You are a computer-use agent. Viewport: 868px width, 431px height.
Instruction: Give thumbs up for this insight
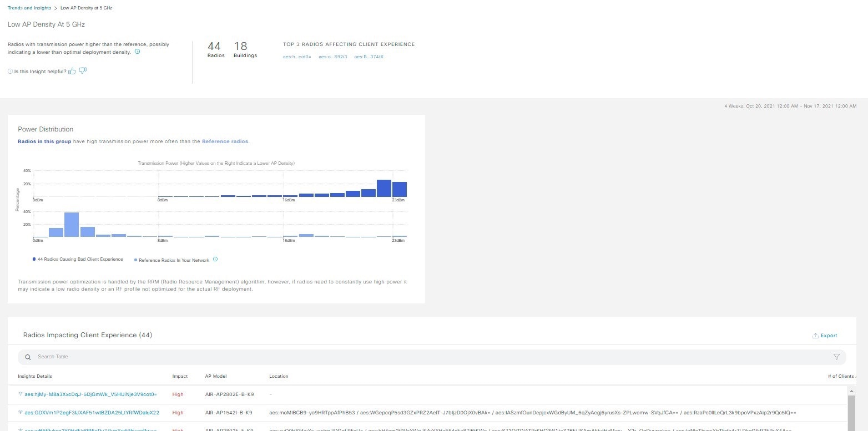pos(72,71)
